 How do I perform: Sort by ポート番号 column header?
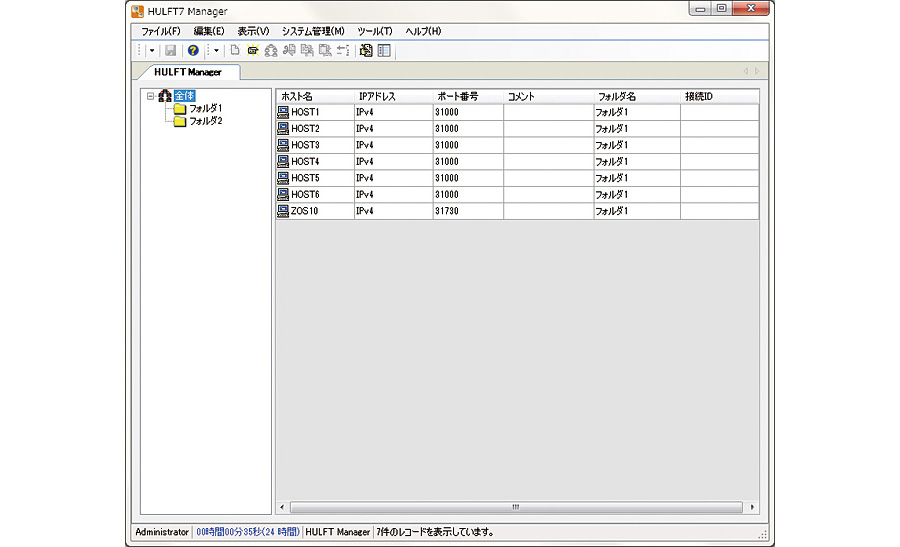457,96
